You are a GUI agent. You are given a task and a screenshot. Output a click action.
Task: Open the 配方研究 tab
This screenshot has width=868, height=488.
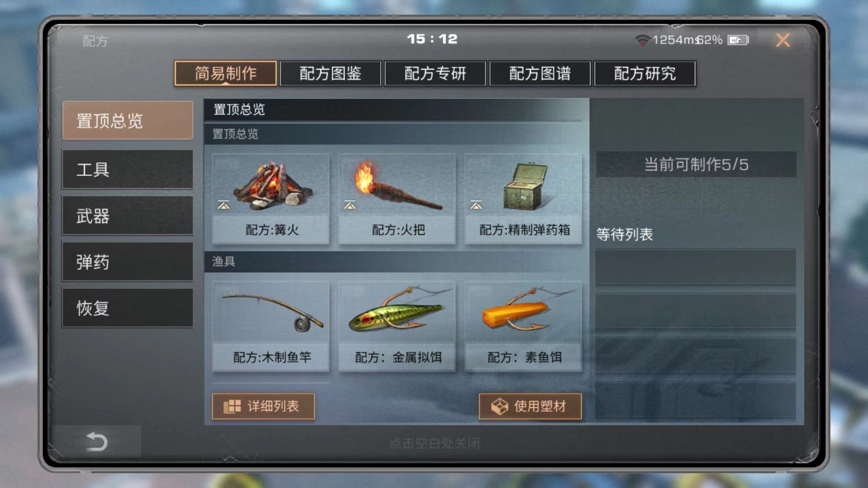645,73
